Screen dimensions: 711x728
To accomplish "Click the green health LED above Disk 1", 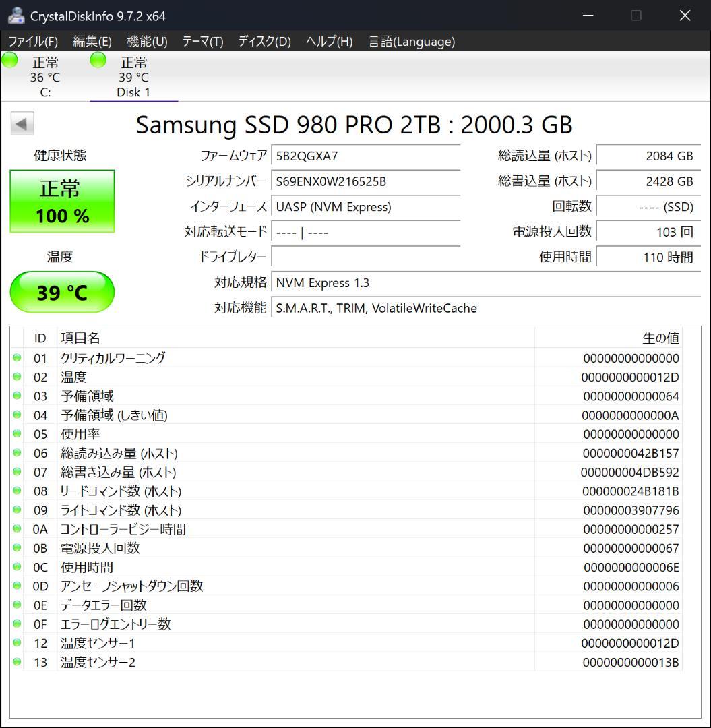I will point(98,60).
